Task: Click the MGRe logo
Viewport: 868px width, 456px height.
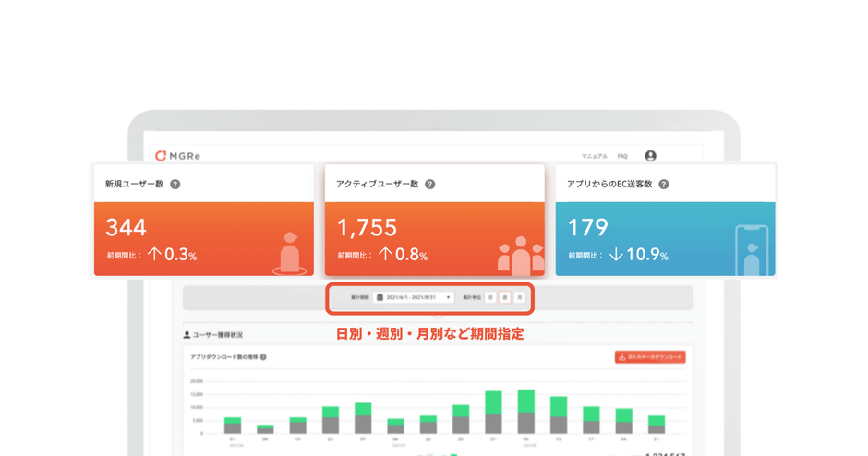Action: 177,156
